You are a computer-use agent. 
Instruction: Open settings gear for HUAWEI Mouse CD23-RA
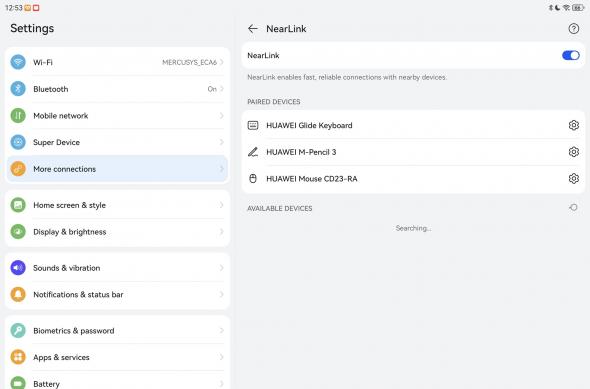pos(573,178)
